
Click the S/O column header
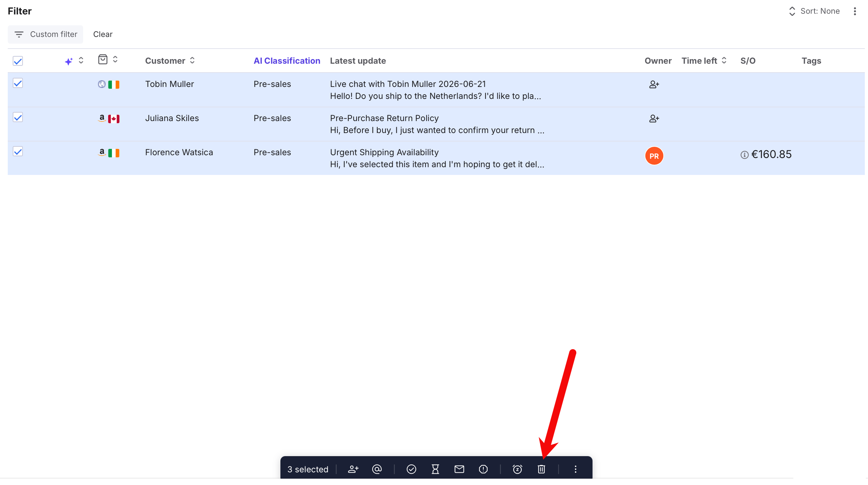(x=748, y=61)
